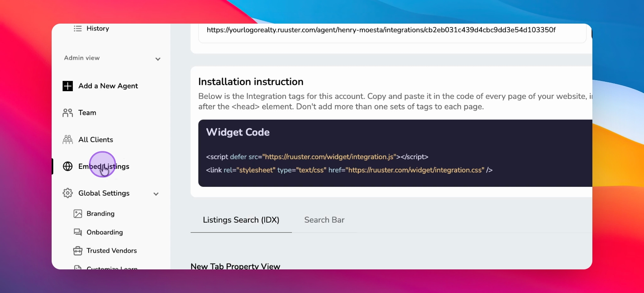Viewport: 644px width, 293px height.
Task: Click the Onboarding chat icon
Action: [x=78, y=232]
